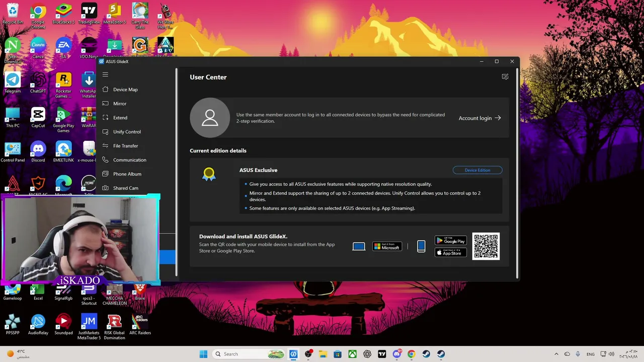This screenshot has width=644, height=362.
Task: Select the ARC Raiders desktop shortcut
Action: pyautogui.click(x=140, y=324)
